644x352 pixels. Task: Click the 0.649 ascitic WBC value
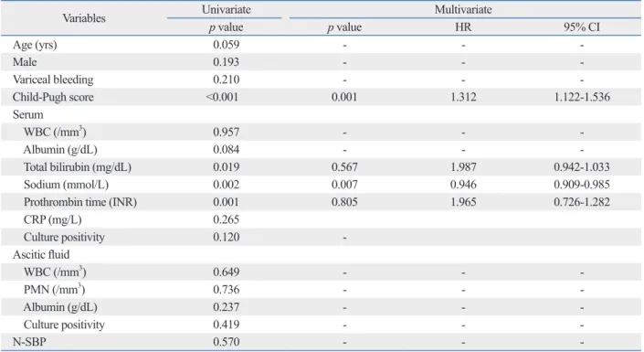pos(226,272)
